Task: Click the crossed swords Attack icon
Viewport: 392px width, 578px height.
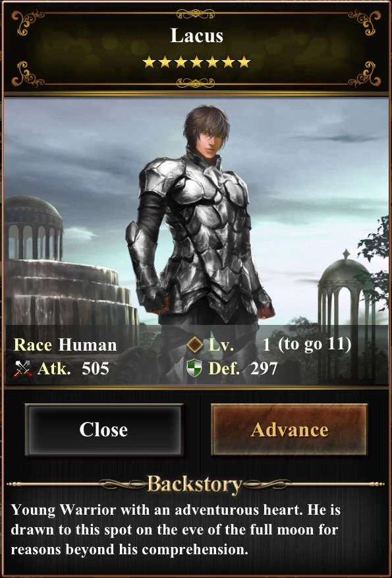Action: point(23,368)
